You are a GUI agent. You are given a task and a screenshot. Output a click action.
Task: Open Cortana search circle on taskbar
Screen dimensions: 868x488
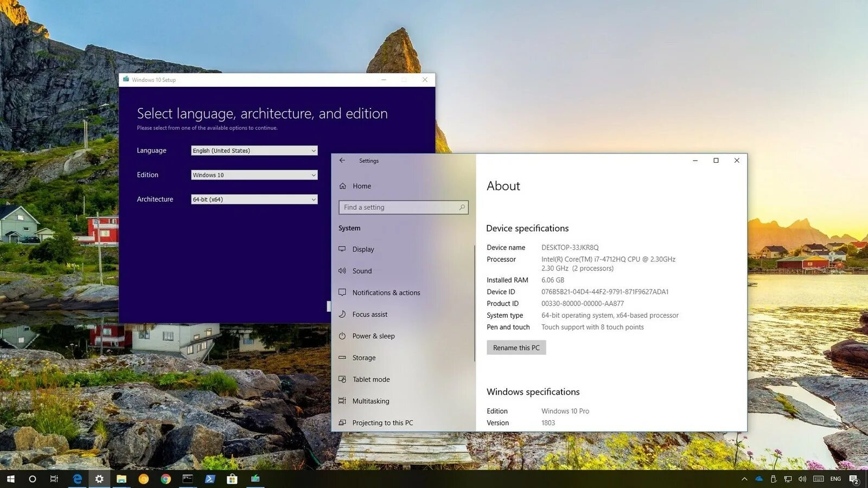coord(33,479)
